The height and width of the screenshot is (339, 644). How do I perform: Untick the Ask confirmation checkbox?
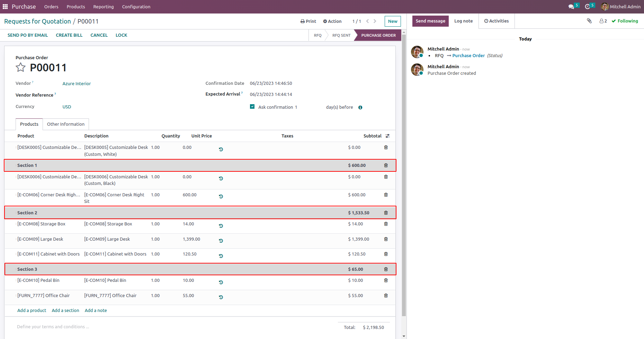tap(252, 107)
